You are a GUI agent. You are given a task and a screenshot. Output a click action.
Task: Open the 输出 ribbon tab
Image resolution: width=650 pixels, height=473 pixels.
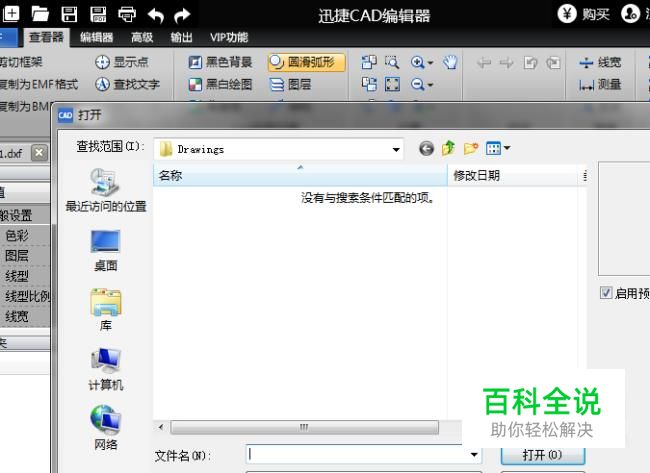[182, 37]
